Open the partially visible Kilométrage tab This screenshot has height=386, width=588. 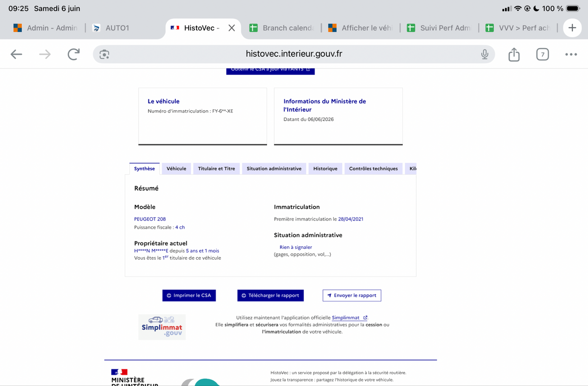click(411, 169)
